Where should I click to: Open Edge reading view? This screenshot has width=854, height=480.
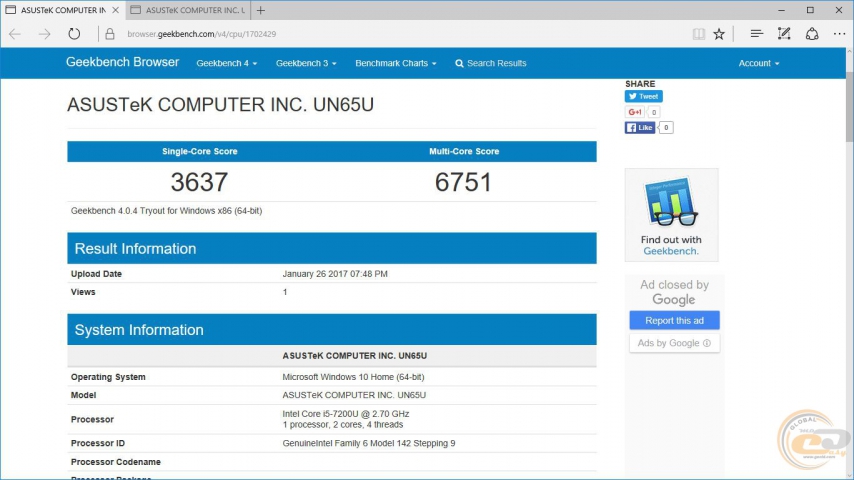699,34
